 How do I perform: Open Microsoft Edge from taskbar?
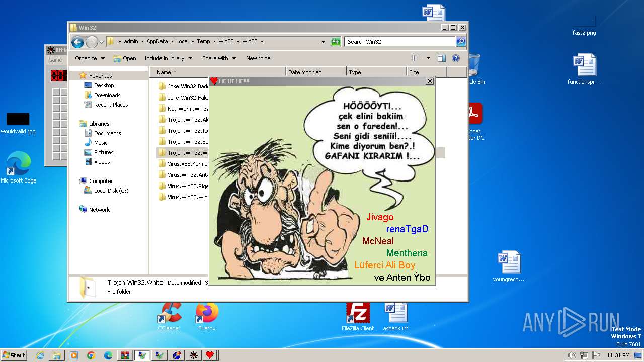108,355
